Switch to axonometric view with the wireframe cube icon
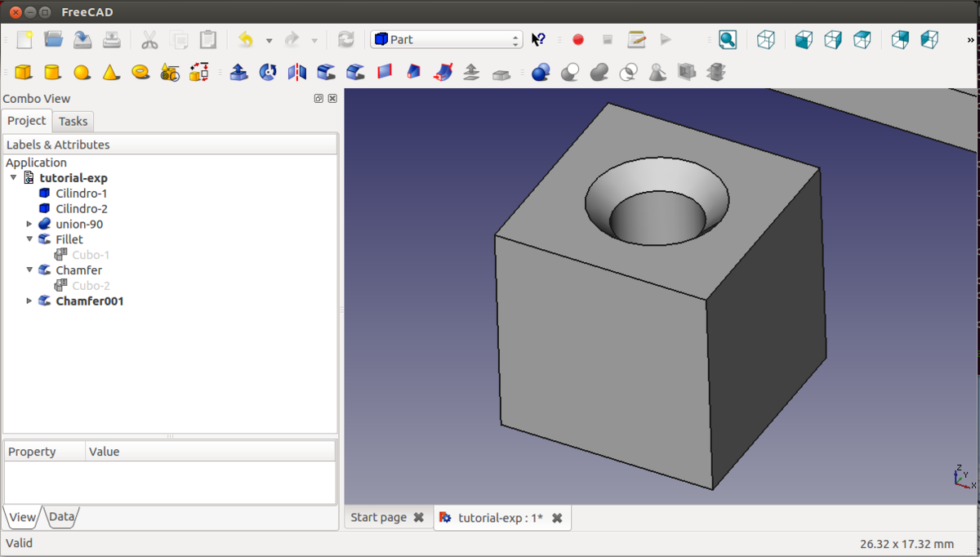 tap(766, 39)
